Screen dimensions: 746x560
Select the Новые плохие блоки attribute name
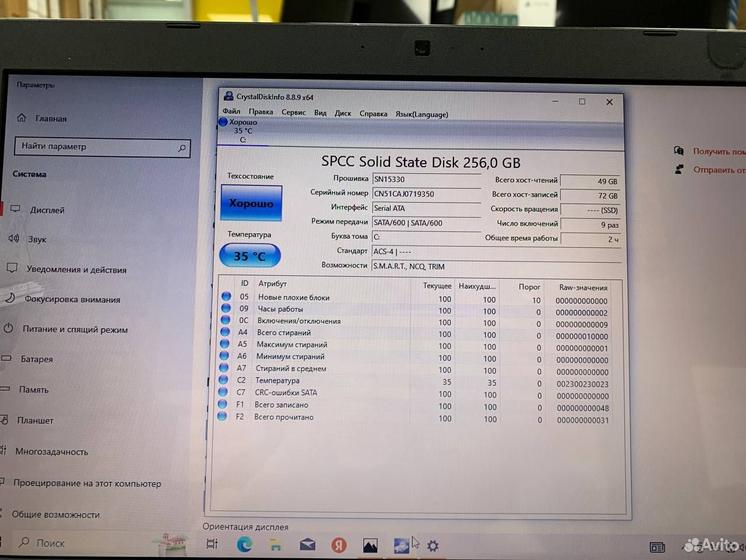[294, 297]
